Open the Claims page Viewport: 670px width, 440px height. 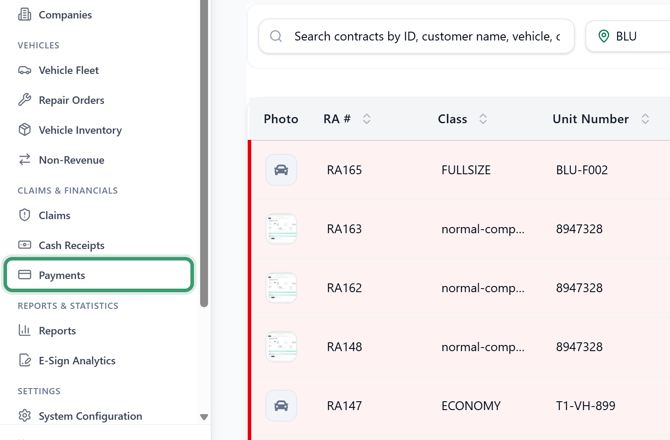54,215
